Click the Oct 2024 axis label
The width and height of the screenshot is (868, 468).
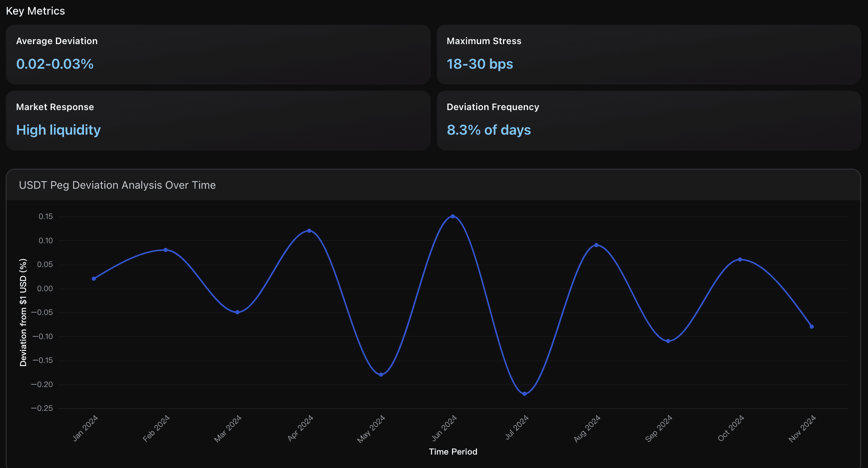pos(731,428)
